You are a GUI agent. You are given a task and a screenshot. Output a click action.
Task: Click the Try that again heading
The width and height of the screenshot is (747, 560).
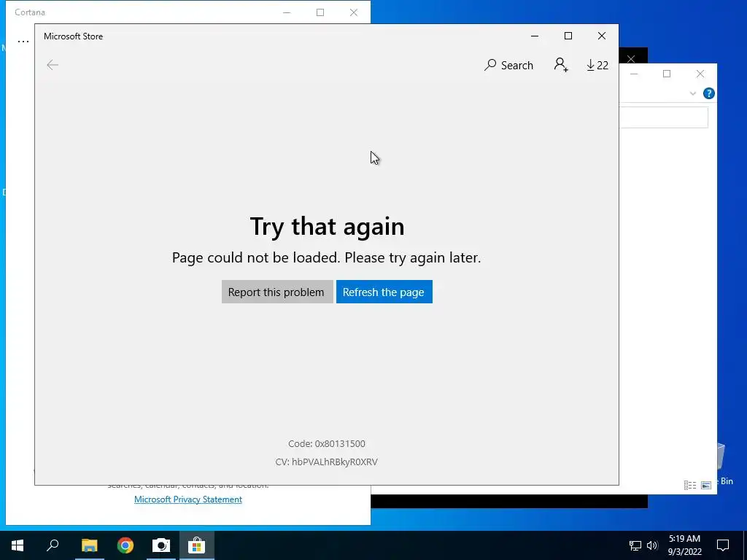[327, 226]
